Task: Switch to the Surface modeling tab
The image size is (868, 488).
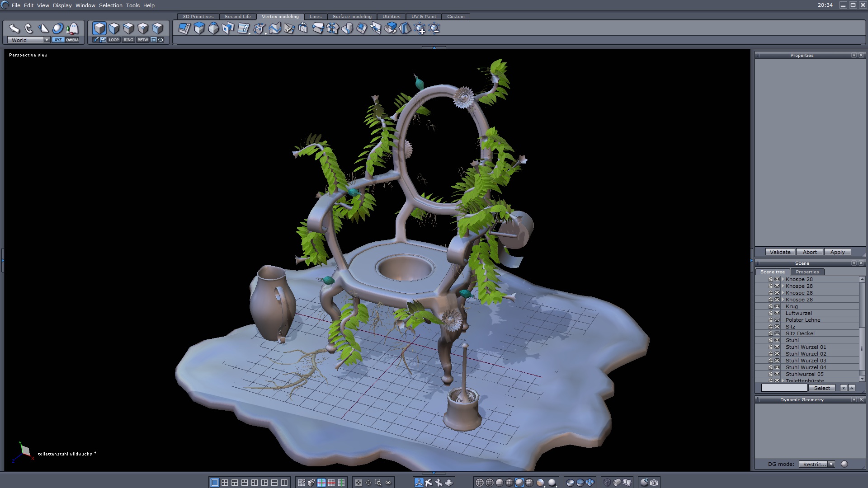Action: (x=352, y=16)
